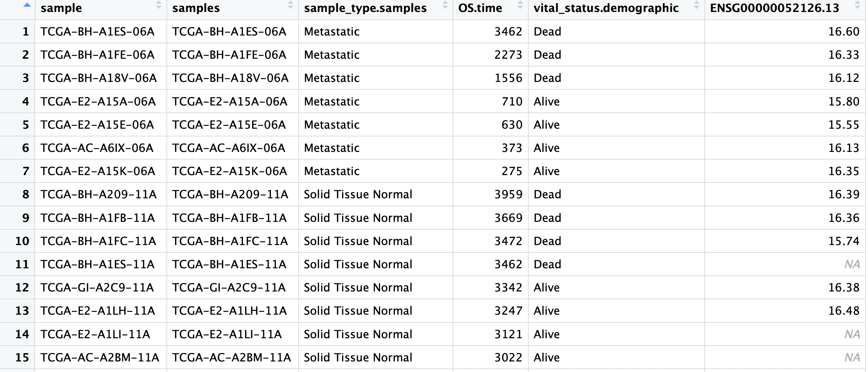Screen dimensions: 868x372
Task: Click OS.time sort arrows icon
Action: [520, 5]
